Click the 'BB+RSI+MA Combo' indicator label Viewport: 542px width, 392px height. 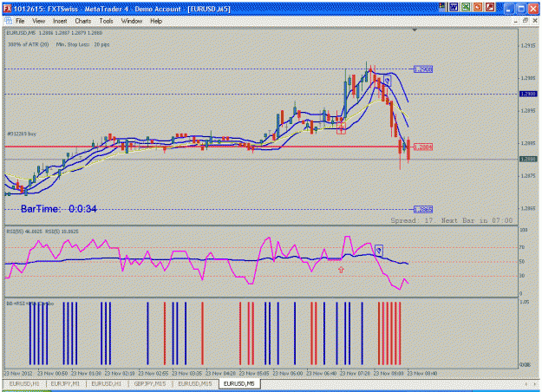[x=30, y=304]
